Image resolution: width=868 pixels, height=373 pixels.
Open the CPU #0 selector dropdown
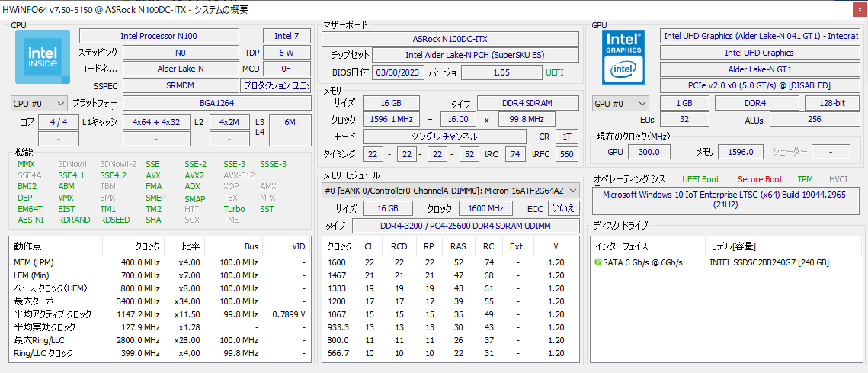(39, 103)
